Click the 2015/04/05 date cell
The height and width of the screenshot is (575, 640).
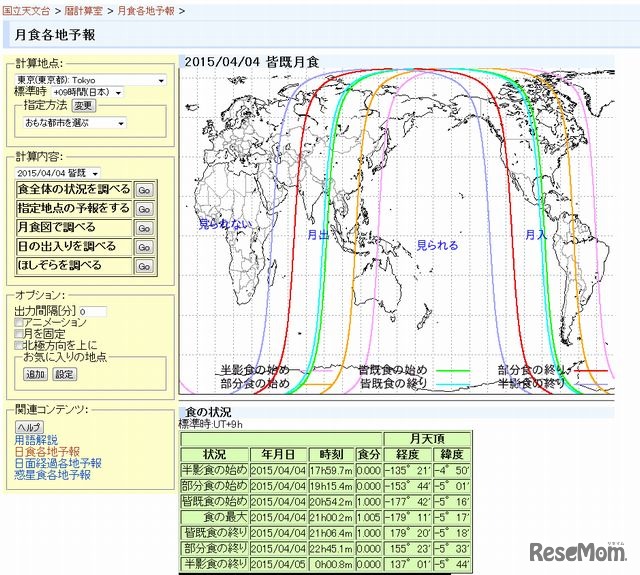(278, 564)
